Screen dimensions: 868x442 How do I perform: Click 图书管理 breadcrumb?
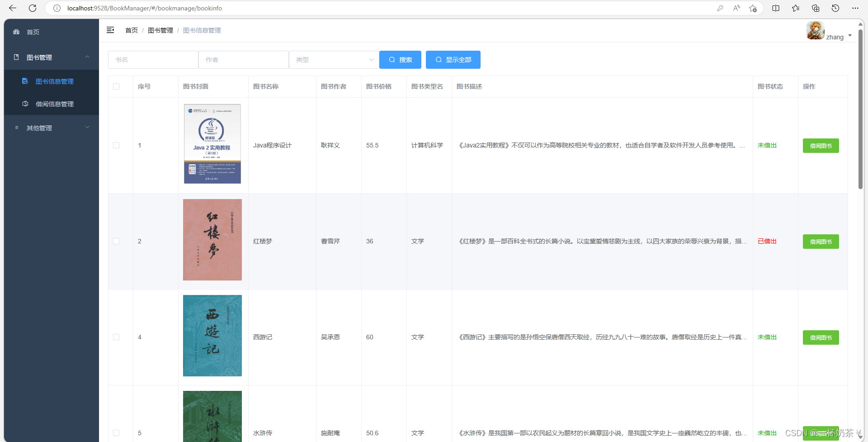point(160,30)
